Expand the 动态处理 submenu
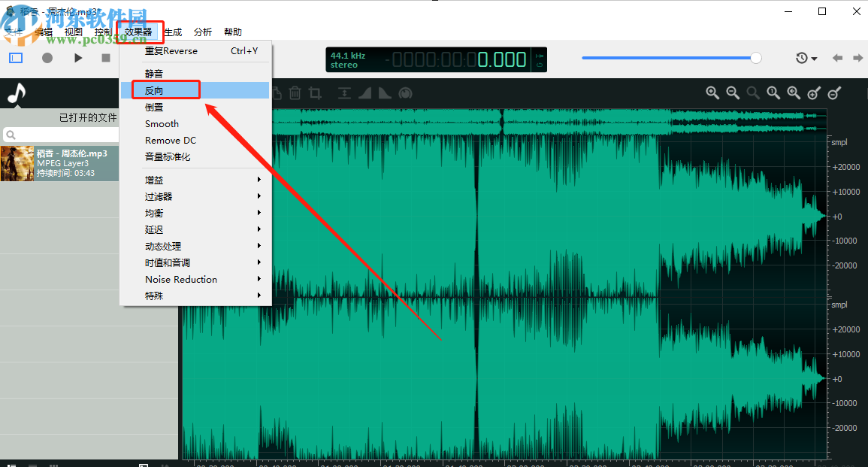The width and height of the screenshot is (868, 467). 195,246
